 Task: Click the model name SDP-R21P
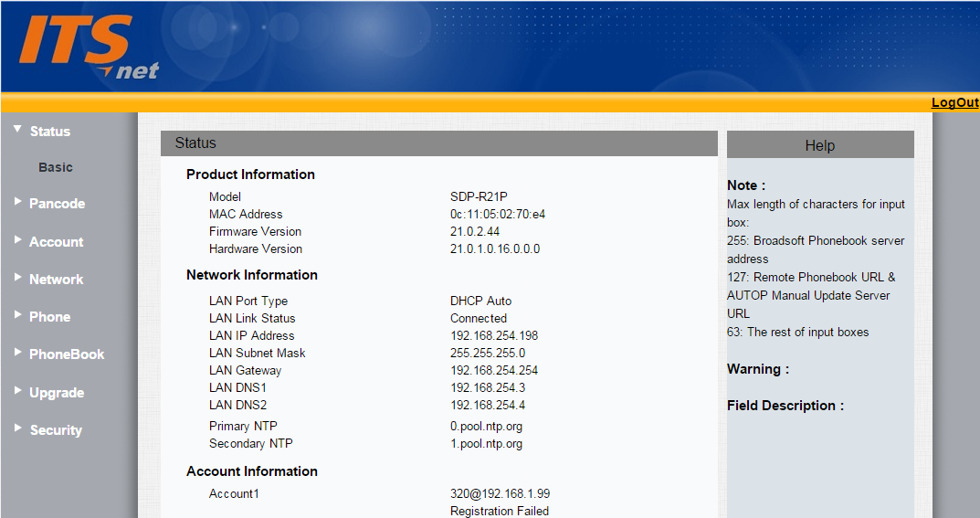click(479, 197)
